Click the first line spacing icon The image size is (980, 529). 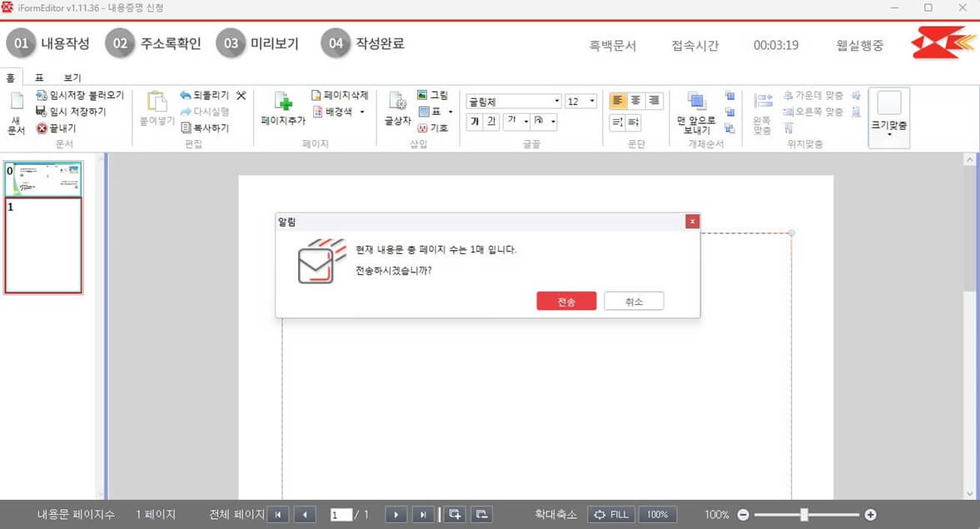point(617,122)
